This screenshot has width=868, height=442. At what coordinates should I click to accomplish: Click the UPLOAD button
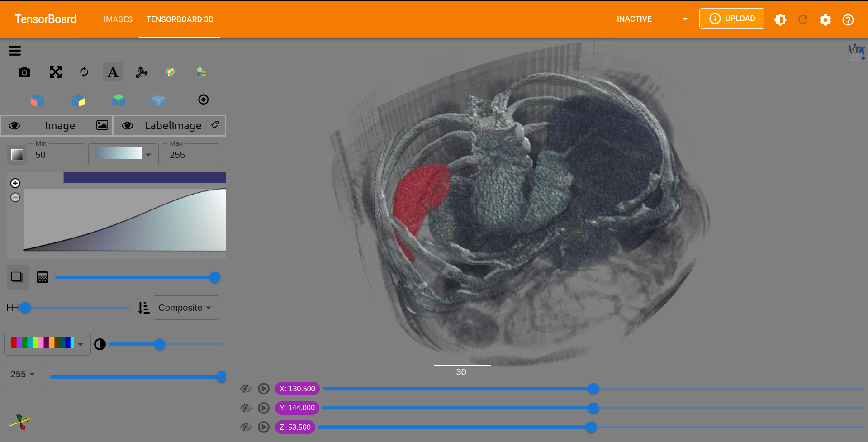tap(731, 19)
